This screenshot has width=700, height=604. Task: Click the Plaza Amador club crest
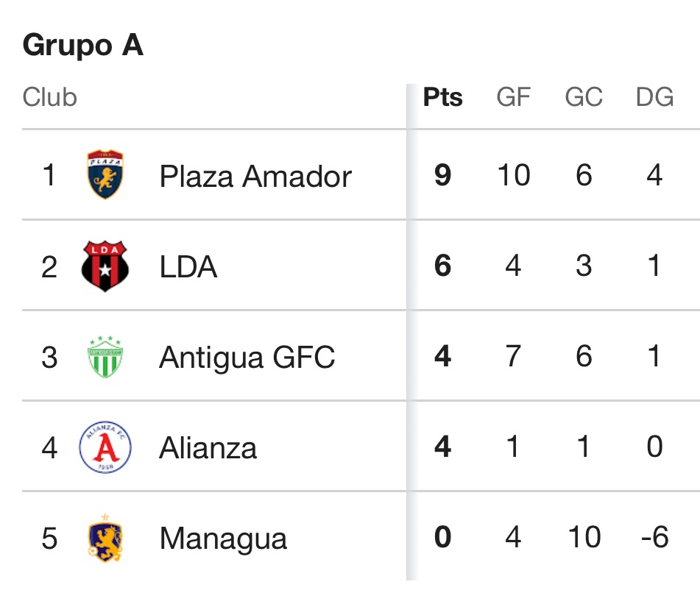point(105,175)
